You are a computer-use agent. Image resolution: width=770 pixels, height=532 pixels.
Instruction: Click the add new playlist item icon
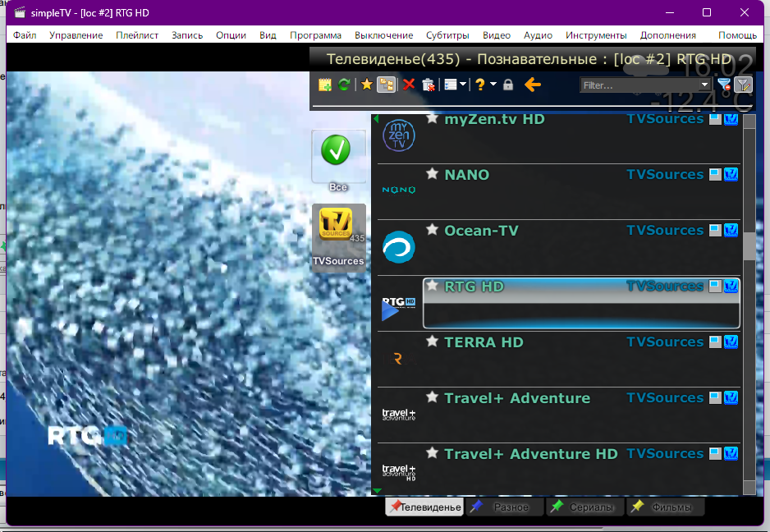pyautogui.click(x=324, y=85)
